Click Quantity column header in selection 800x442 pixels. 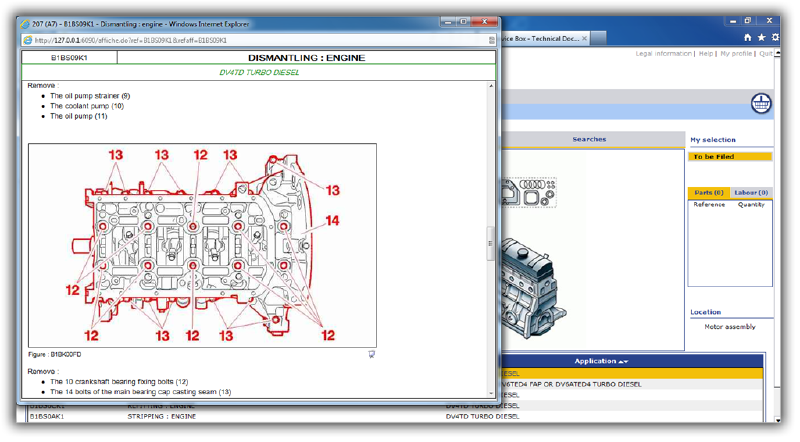pyautogui.click(x=751, y=204)
